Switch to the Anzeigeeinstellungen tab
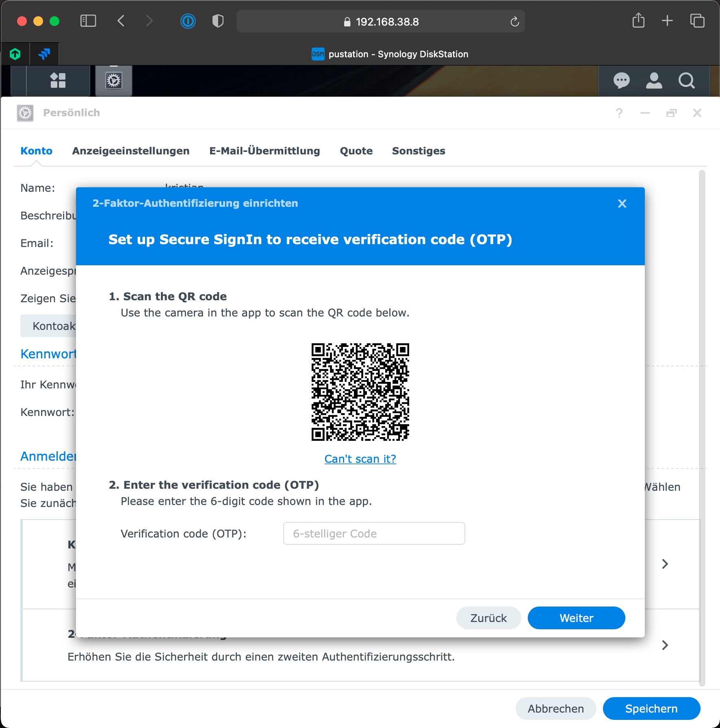The image size is (720, 728). click(130, 151)
